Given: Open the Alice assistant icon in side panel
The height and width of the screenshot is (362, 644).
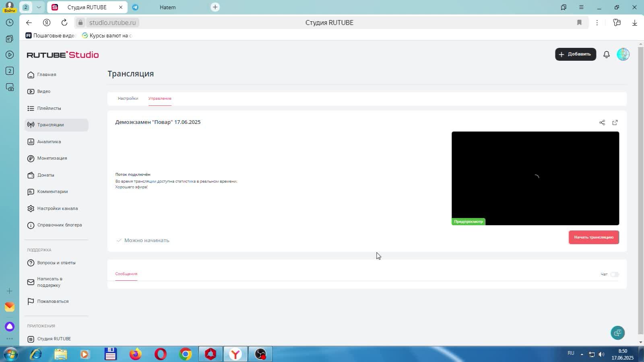Looking at the screenshot, I should (x=10, y=326).
